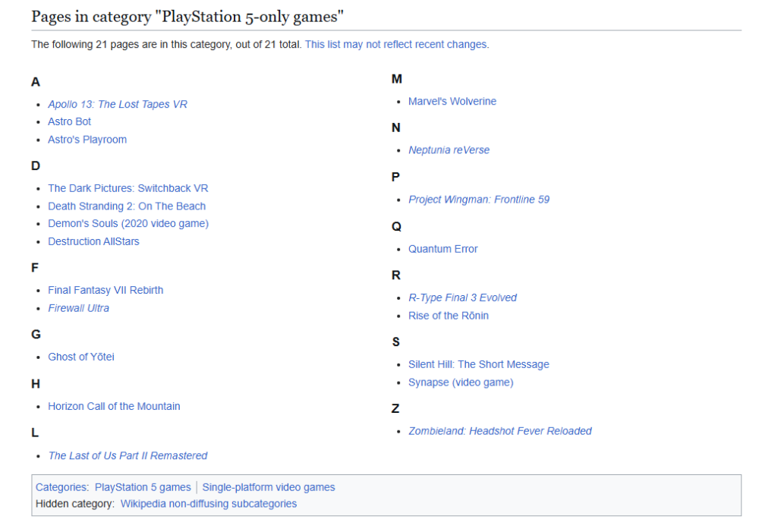Visit the Neptunia reVerse page
Screen dimensions: 759x532
click(449, 150)
